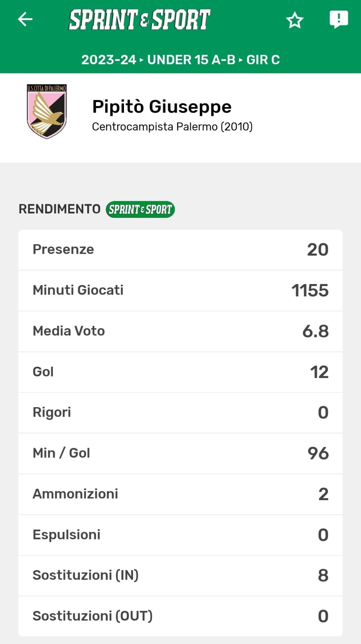This screenshot has height=644, width=361.
Task: Go to GIR C group breadcrumb
Action: (x=263, y=60)
